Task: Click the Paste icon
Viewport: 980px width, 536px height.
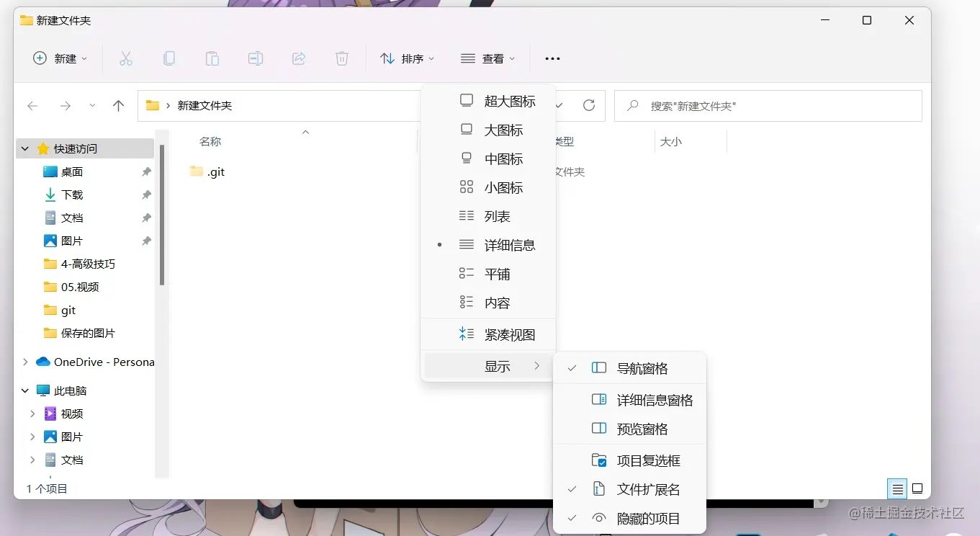Action: click(212, 58)
